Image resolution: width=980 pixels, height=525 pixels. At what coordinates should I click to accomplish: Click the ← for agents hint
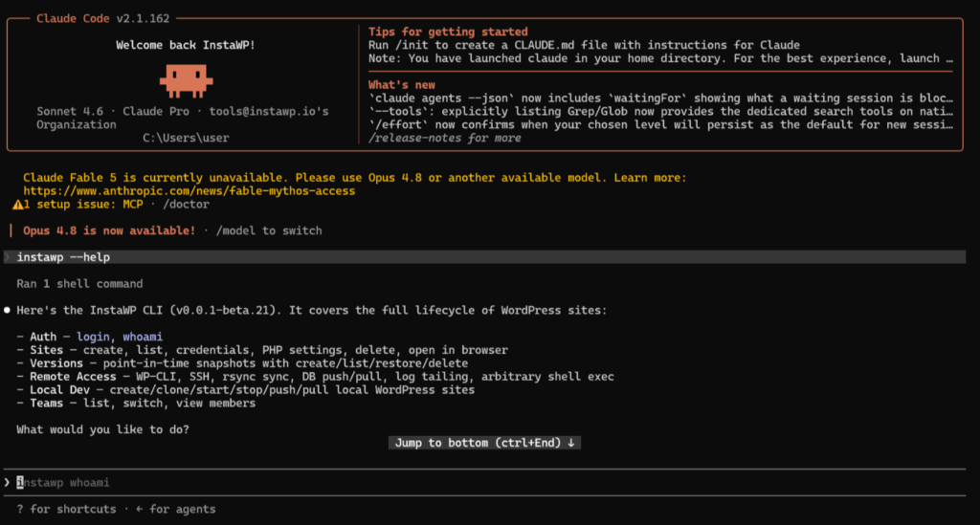click(176, 509)
